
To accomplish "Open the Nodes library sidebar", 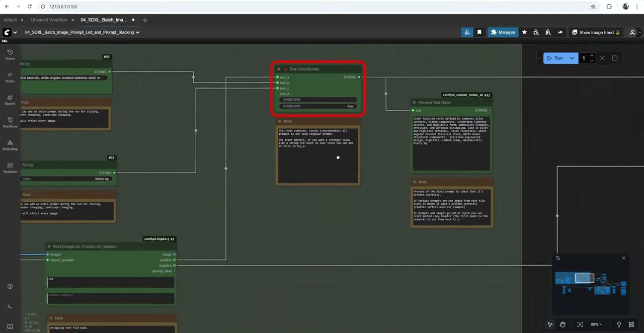I will [x=10, y=77].
